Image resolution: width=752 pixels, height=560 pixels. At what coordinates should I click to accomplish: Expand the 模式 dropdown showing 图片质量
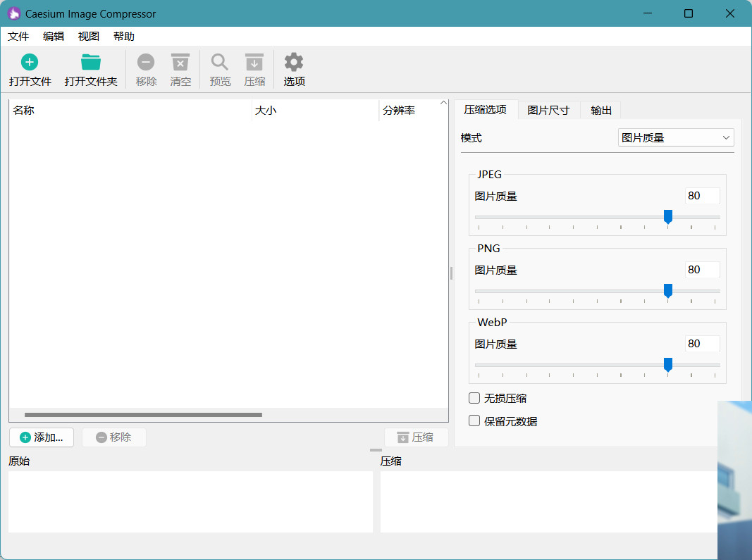(x=676, y=137)
